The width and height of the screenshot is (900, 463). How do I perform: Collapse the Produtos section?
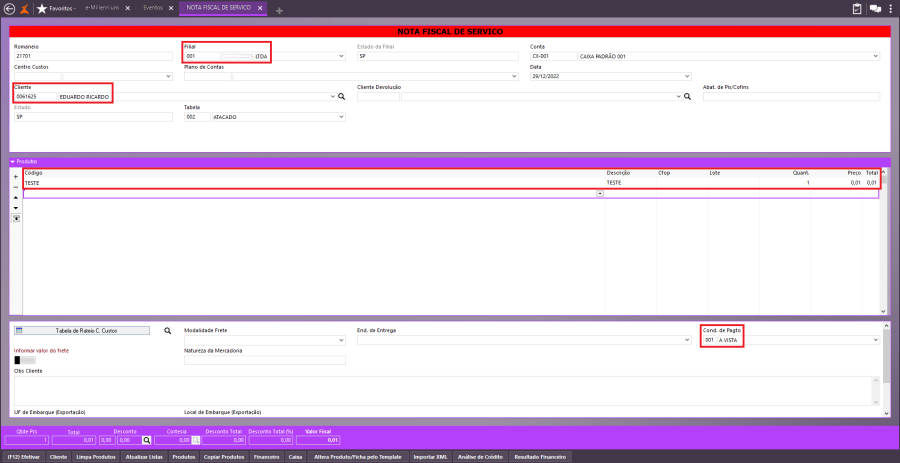coord(13,162)
